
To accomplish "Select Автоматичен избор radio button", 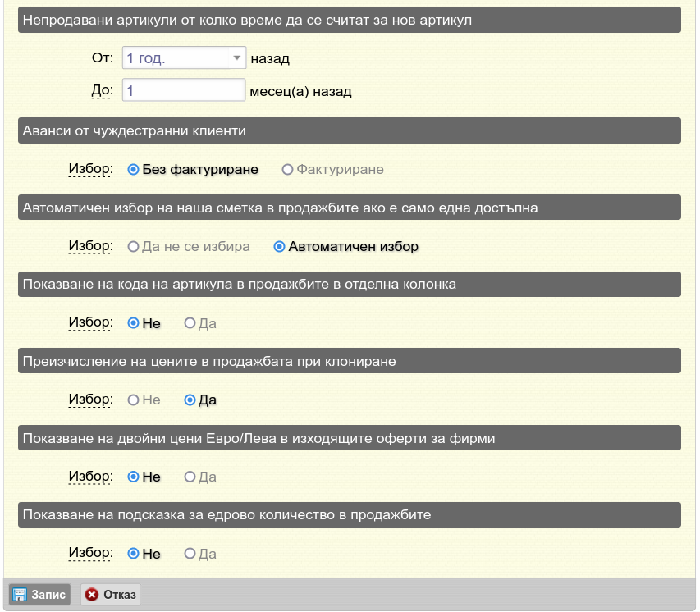I will tap(279, 246).
